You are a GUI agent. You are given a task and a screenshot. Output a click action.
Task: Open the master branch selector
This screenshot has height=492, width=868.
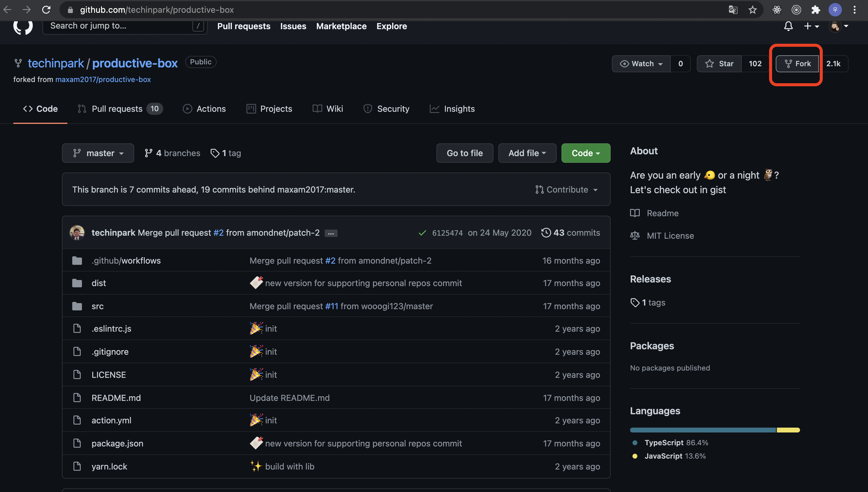[98, 153]
